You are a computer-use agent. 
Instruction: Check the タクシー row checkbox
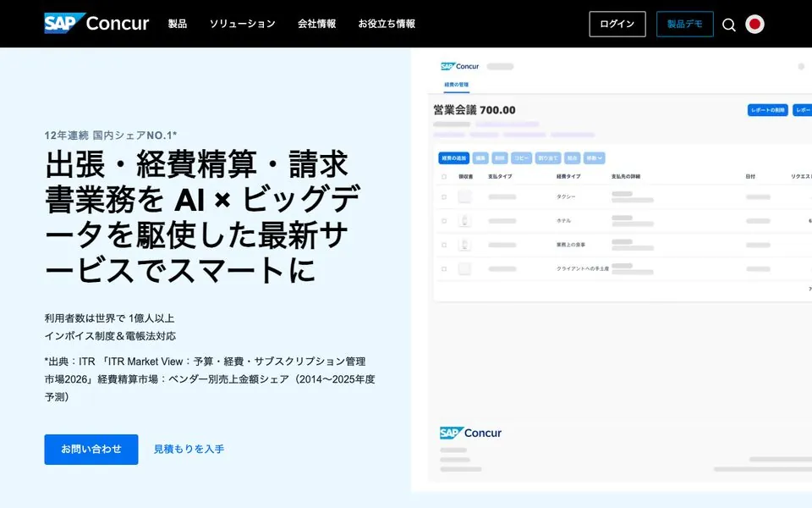tap(444, 197)
